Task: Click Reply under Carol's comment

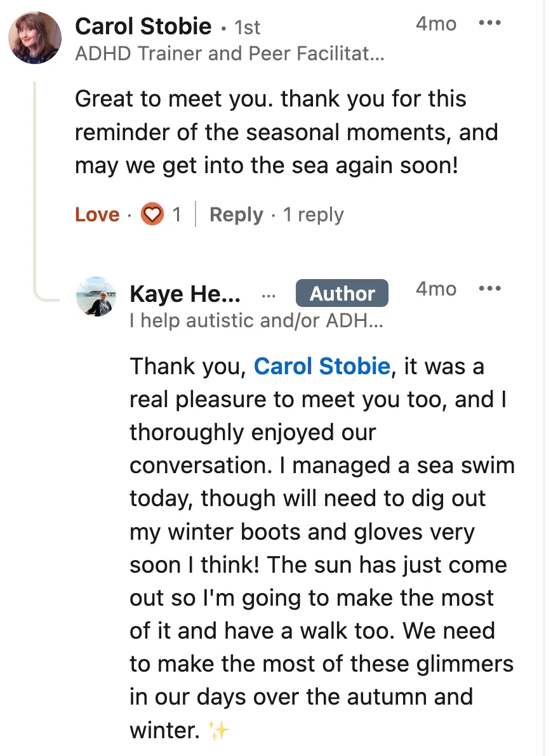Action: [x=236, y=215]
